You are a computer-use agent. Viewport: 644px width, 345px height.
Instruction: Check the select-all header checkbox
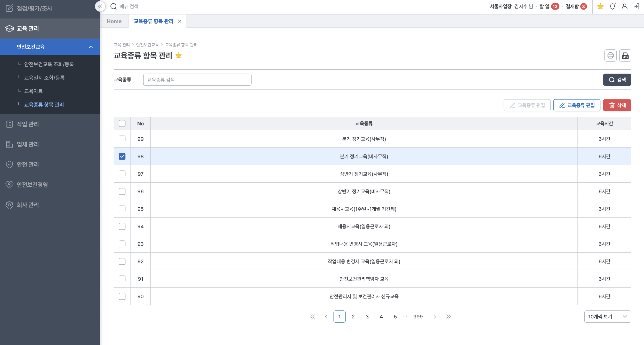(x=122, y=123)
